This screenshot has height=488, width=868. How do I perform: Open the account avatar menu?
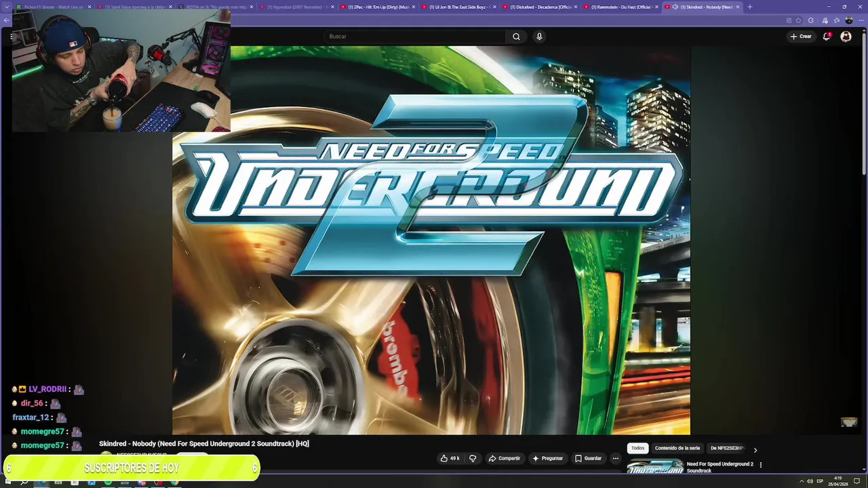click(x=846, y=37)
